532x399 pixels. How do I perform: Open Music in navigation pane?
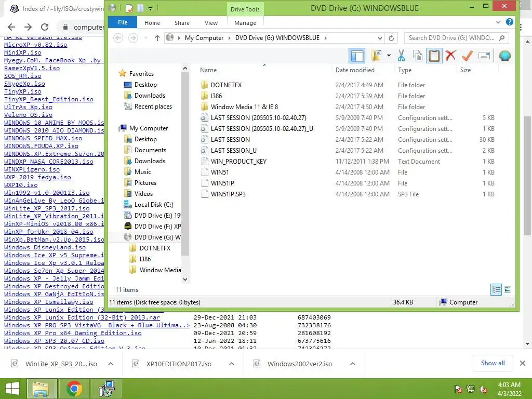pos(142,172)
